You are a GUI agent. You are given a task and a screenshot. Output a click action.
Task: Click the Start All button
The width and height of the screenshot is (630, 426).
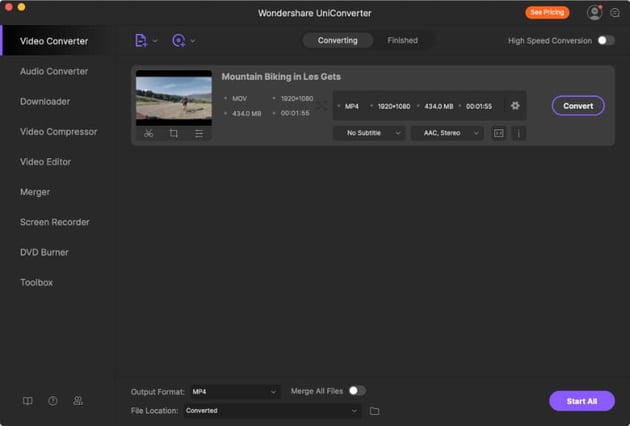(582, 401)
